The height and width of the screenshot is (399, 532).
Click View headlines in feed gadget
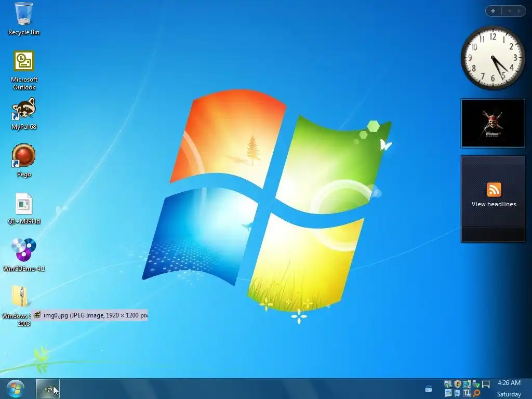(x=494, y=204)
